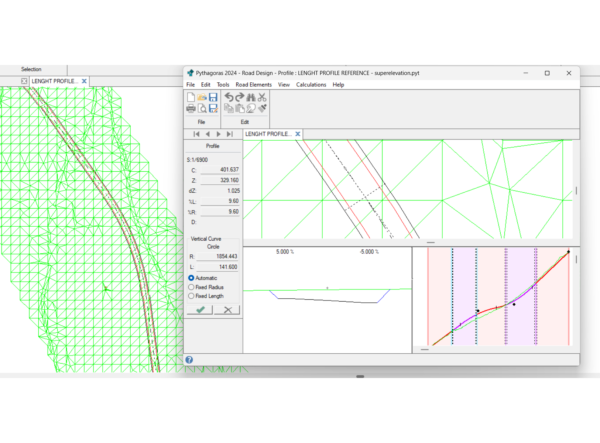The width and height of the screenshot is (600, 443).
Task: Click the horizontal scroll handle under long profile
Action: pyautogui.click(x=425, y=349)
